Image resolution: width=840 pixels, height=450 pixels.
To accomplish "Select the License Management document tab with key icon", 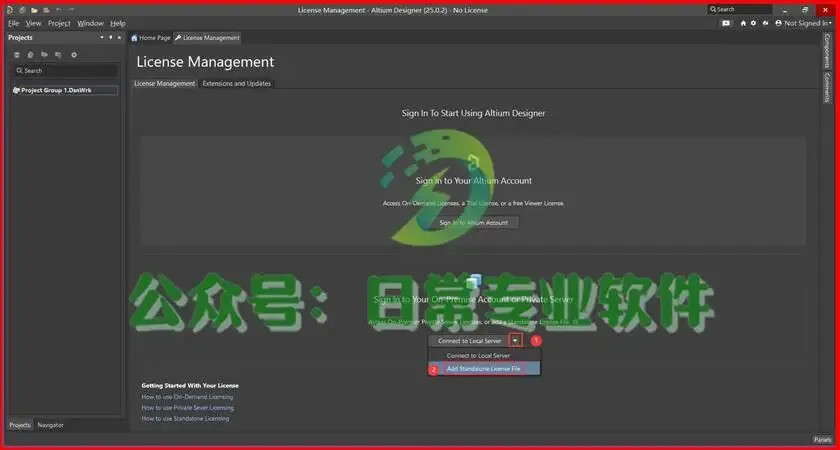I will coord(207,38).
